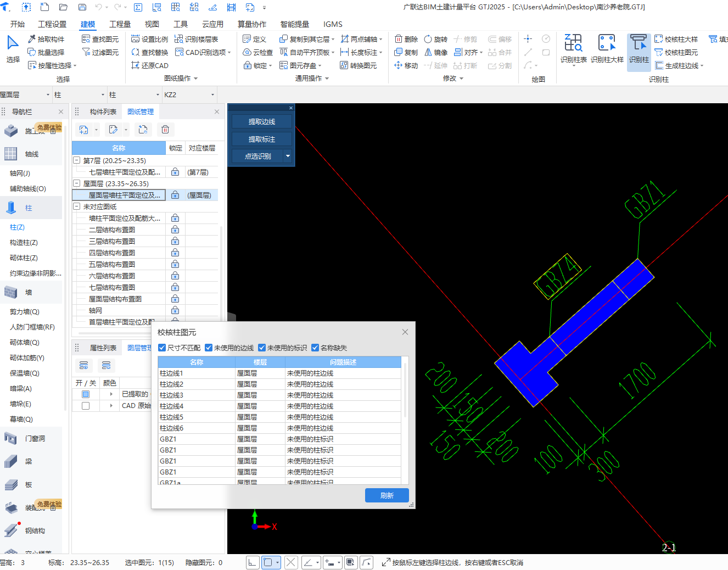The image size is (728, 570).
Task: Click the 复制 copy tool in modify group
Action: click(406, 52)
